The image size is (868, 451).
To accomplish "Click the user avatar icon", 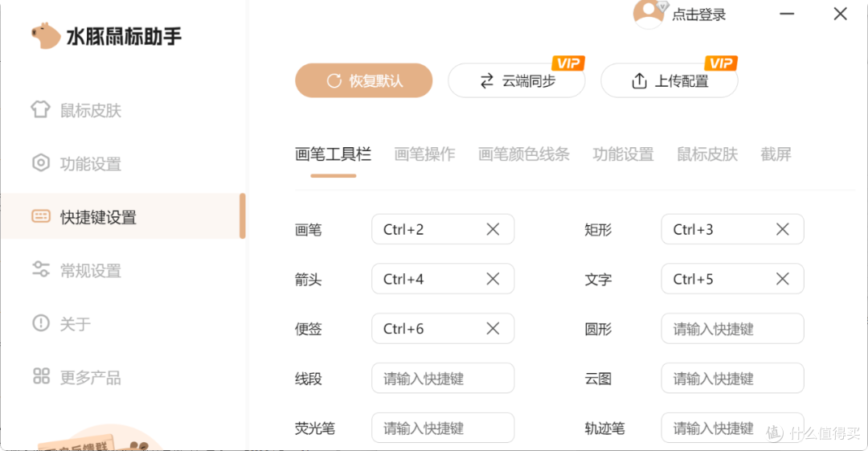I will (649, 14).
